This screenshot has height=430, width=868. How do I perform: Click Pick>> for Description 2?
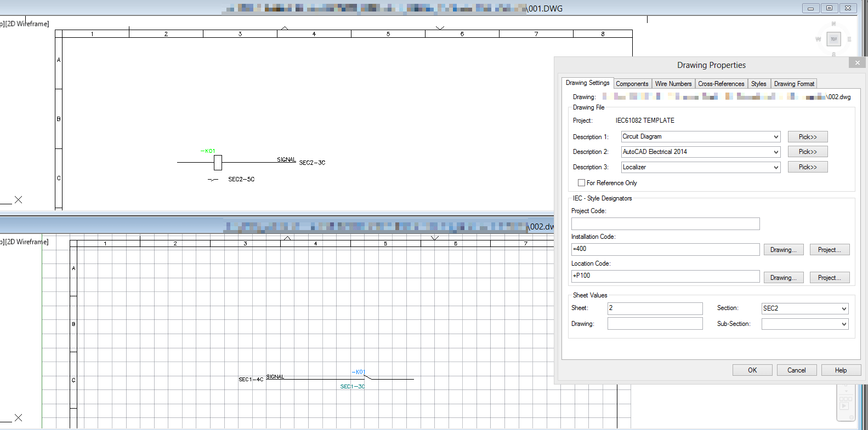coord(808,152)
